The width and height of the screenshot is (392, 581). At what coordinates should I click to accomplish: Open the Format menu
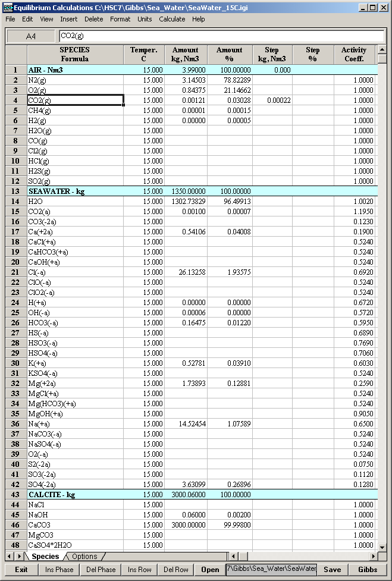coord(120,19)
